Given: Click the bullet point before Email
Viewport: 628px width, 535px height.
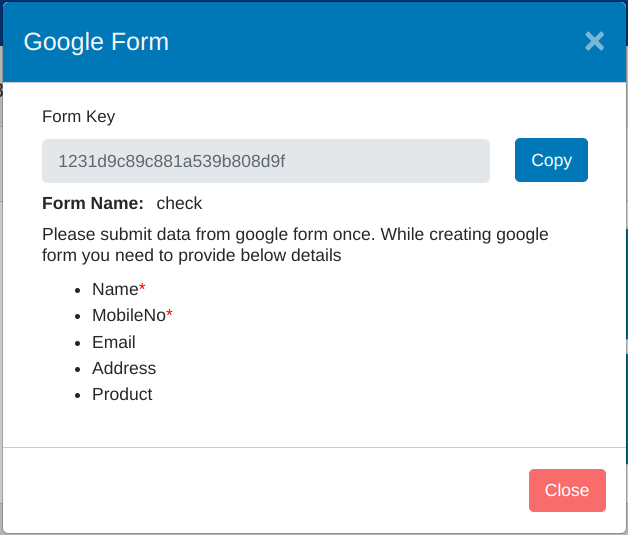Looking at the screenshot, I should point(78,343).
